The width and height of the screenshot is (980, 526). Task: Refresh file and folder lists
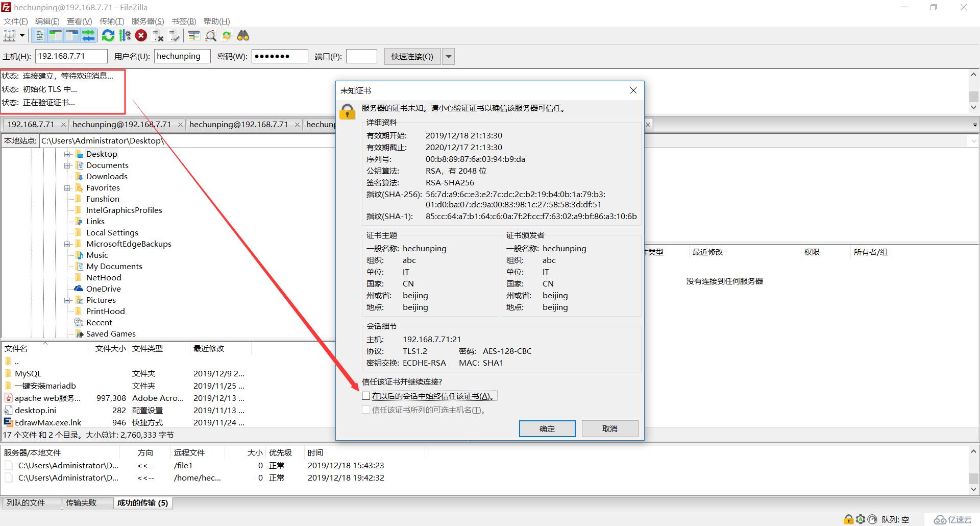(x=108, y=36)
